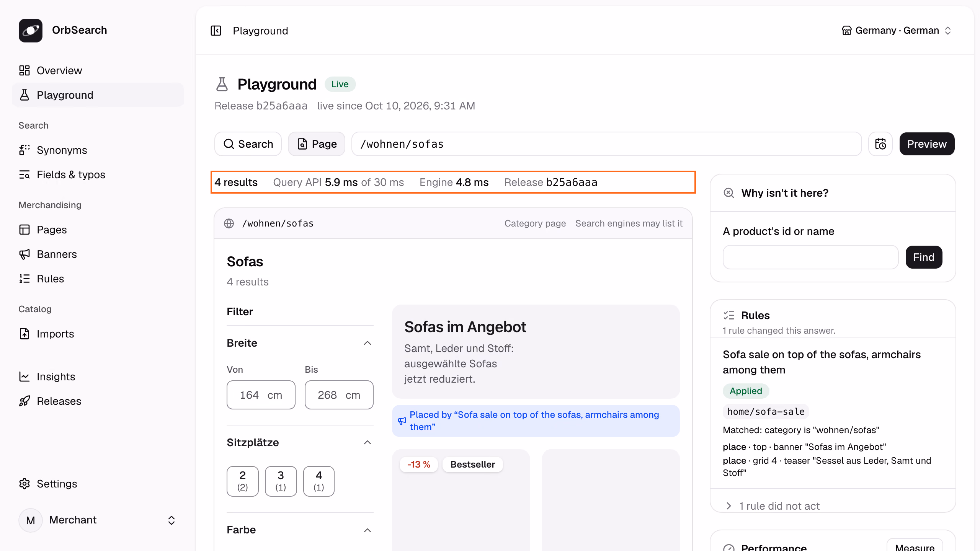Switch to Page mode tab
The image size is (980, 551).
(317, 144)
